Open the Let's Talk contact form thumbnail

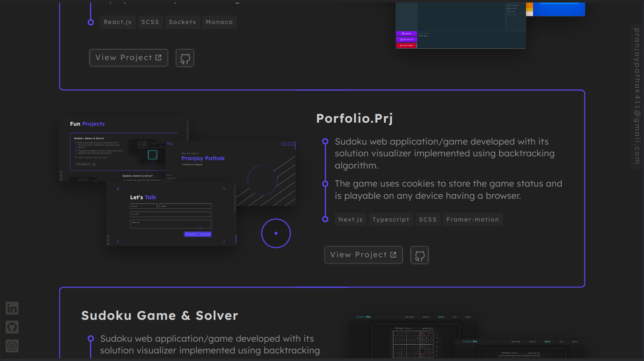(171, 214)
